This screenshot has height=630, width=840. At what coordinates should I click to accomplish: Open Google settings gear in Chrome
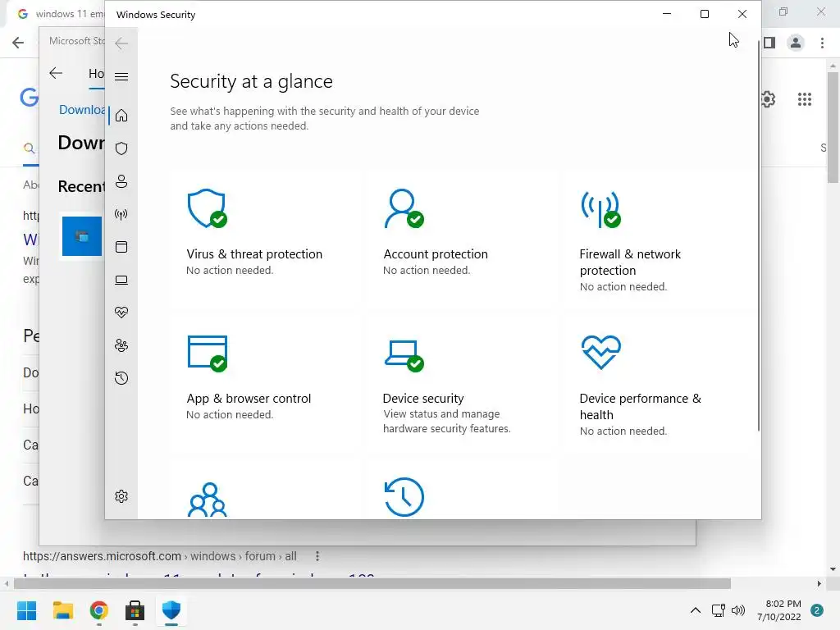(768, 99)
